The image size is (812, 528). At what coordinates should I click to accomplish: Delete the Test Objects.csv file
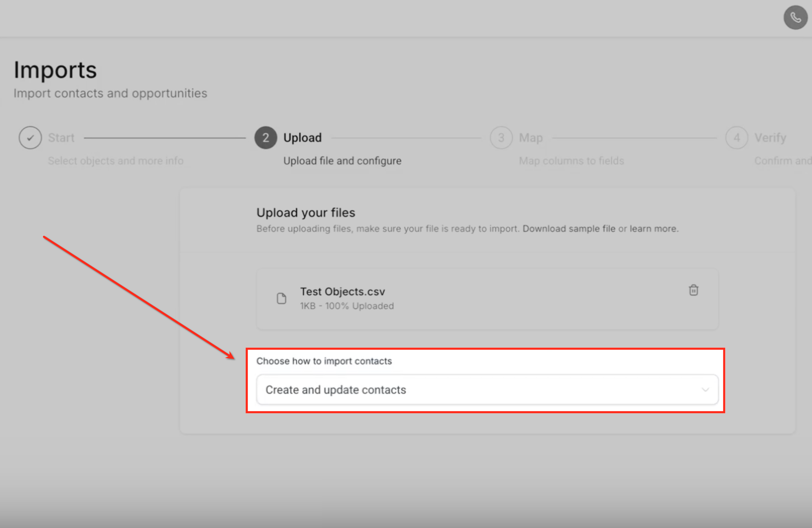click(x=693, y=290)
